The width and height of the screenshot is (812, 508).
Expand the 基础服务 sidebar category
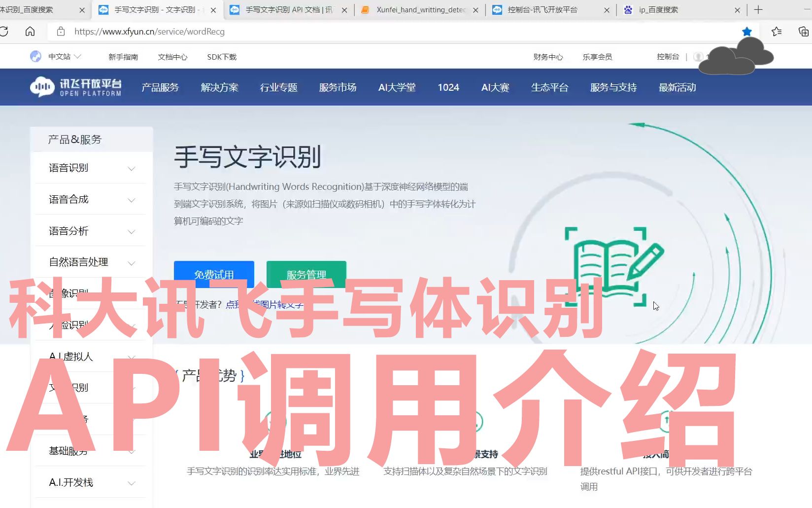[91, 451]
